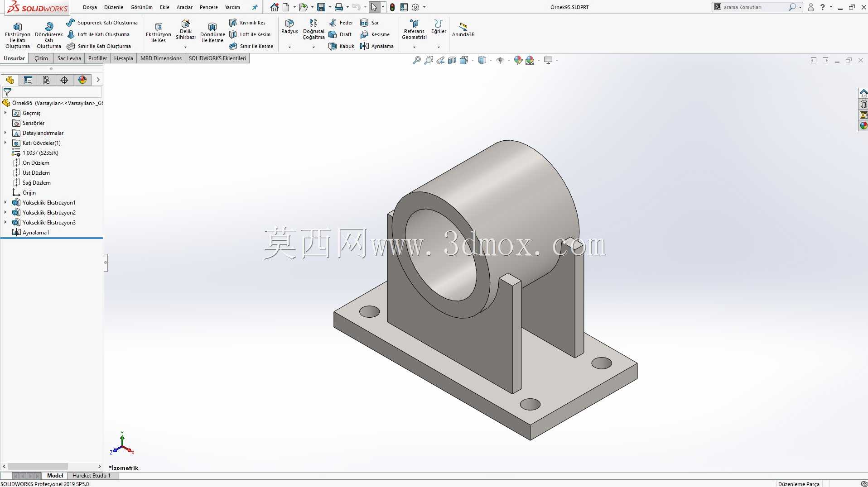
Task: Select Döndürerek Katı Oluşturma (revolve) tool
Action: (x=49, y=34)
